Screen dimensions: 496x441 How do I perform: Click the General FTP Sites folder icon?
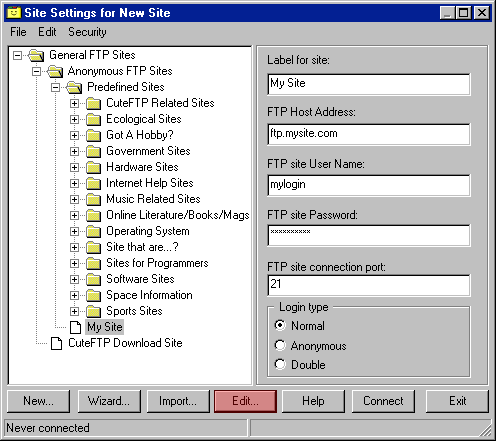36,55
